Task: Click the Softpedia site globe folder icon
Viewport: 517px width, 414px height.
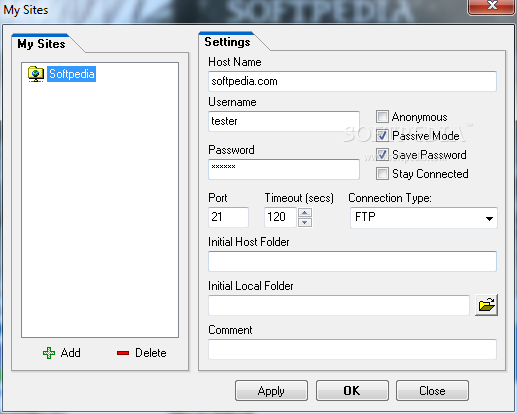Action: [36, 74]
